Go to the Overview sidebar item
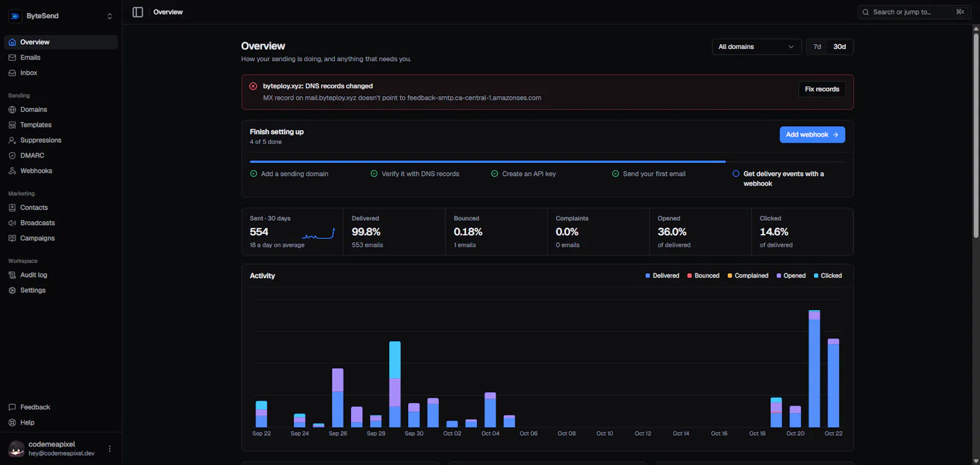The image size is (980, 465). [61, 42]
